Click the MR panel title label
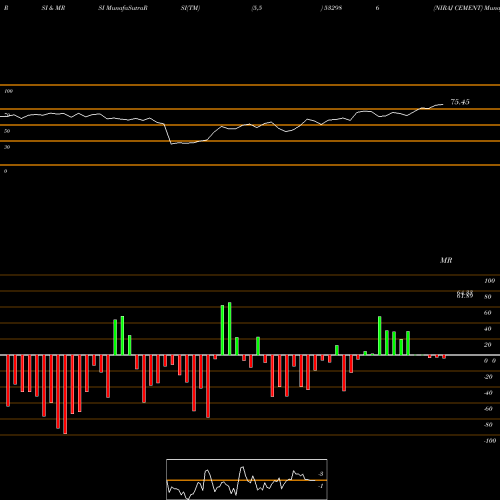Screen dimensions: 500x500 click(446, 260)
